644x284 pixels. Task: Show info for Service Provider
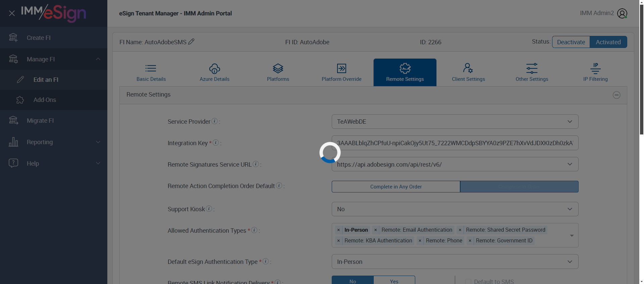[215, 121]
